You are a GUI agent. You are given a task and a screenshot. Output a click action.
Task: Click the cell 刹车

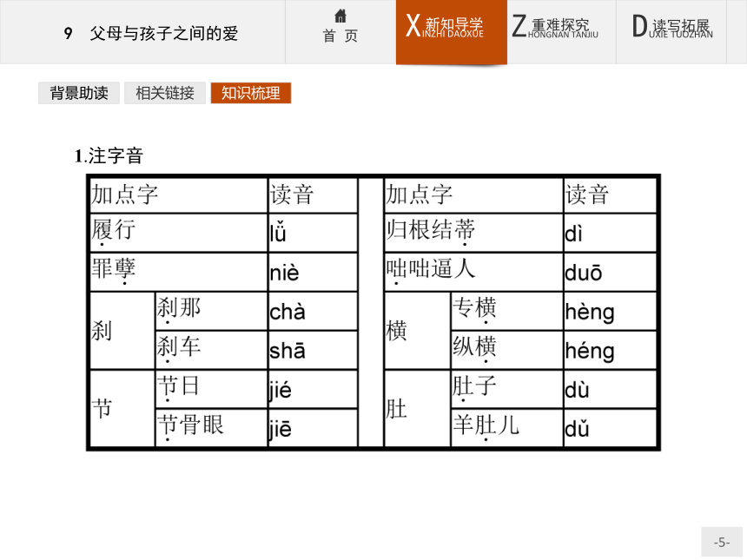[x=212, y=350]
